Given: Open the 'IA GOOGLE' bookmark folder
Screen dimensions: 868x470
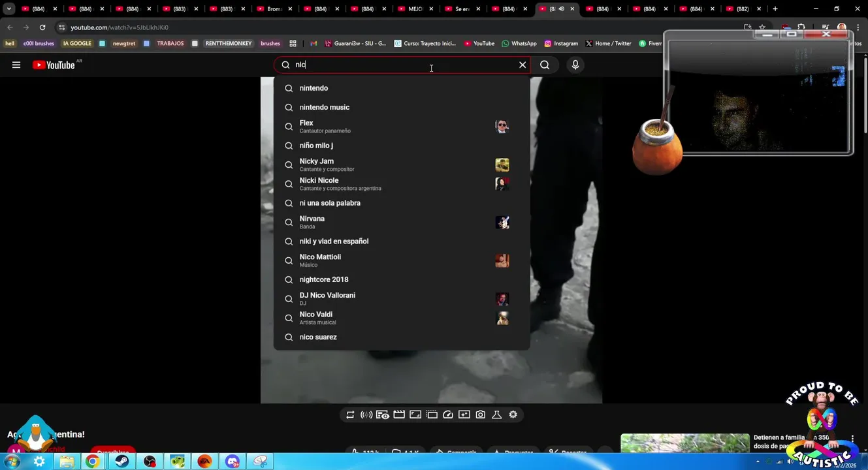Looking at the screenshot, I should pos(77,44).
